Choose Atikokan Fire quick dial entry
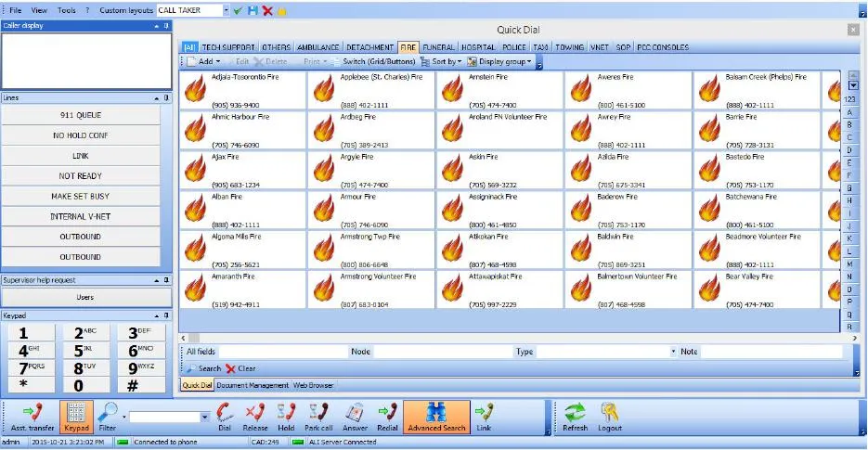This screenshot has height=450, width=868. pyautogui.click(x=499, y=251)
